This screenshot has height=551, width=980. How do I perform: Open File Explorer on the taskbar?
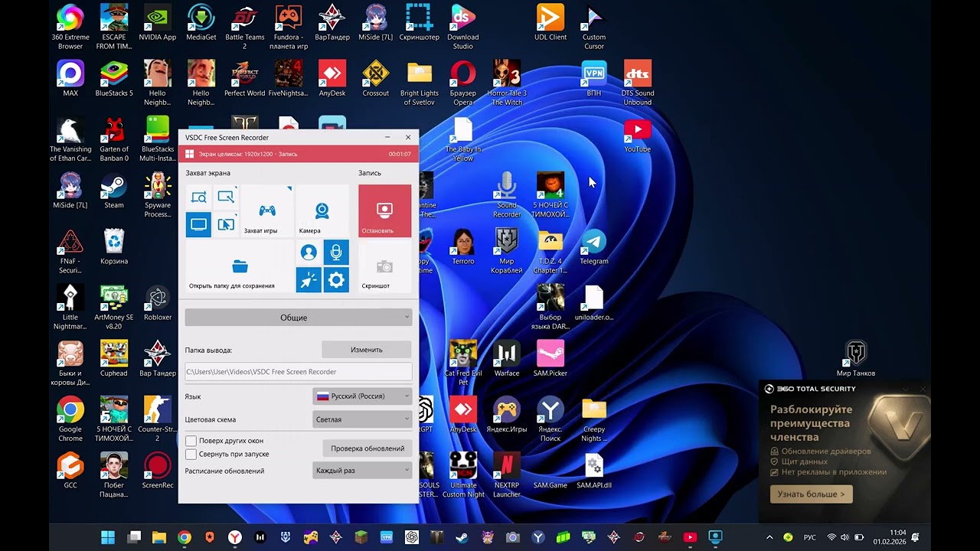[x=158, y=537]
